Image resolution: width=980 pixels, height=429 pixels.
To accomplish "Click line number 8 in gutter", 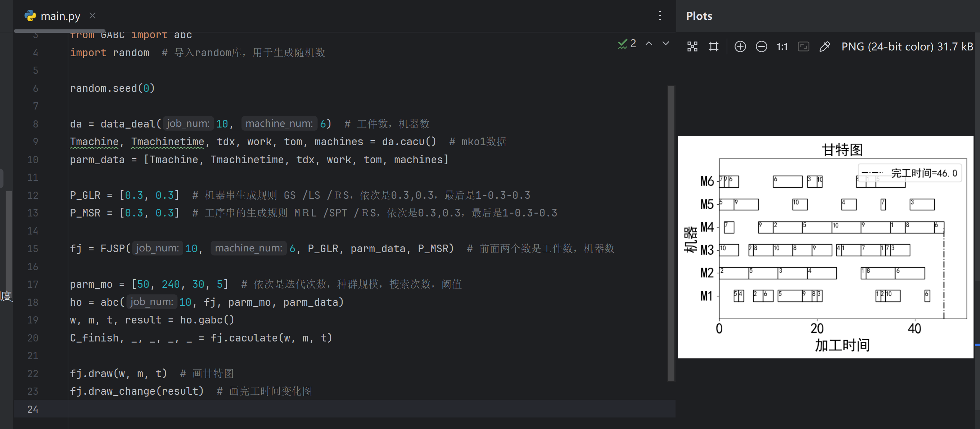I will pos(35,124).
